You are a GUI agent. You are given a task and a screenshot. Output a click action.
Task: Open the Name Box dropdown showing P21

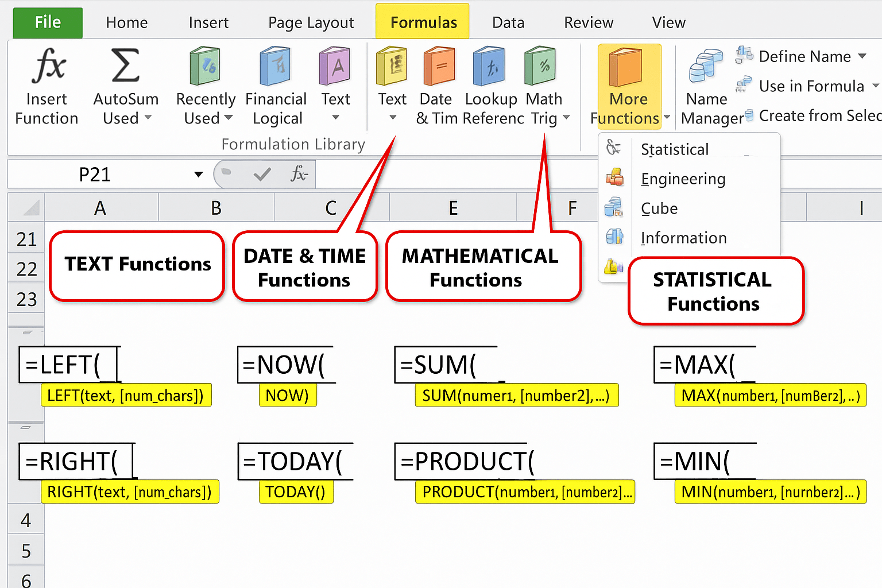coord(198,174)
